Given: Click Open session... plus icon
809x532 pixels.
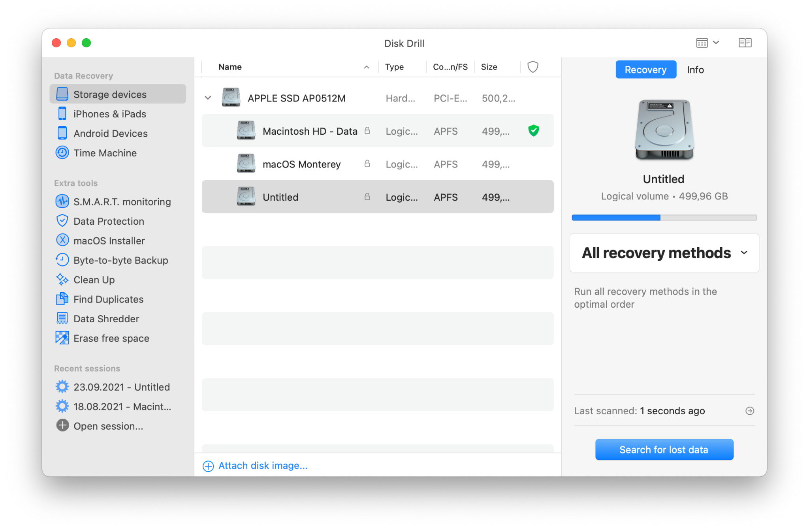Looking at the screenshot, I should point(62,425).
